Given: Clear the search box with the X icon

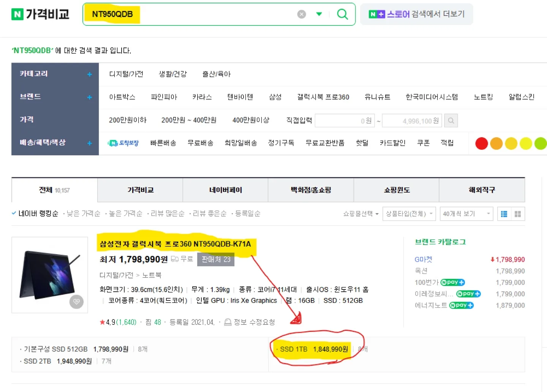Looking at the screenshot, I should click(x=302, y=14).
